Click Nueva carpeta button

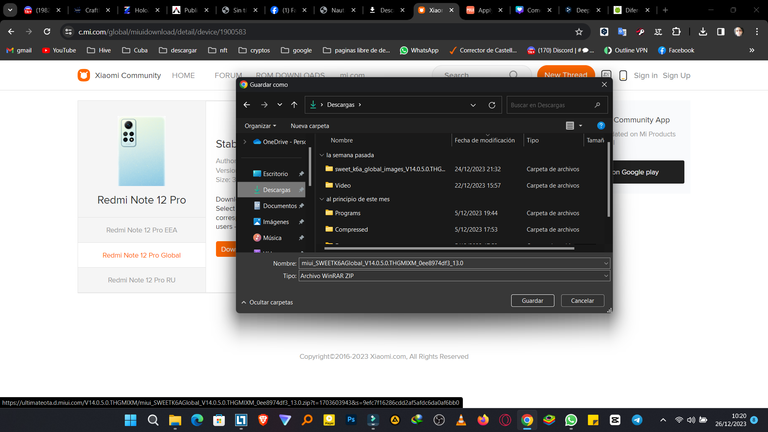[310, 126]
